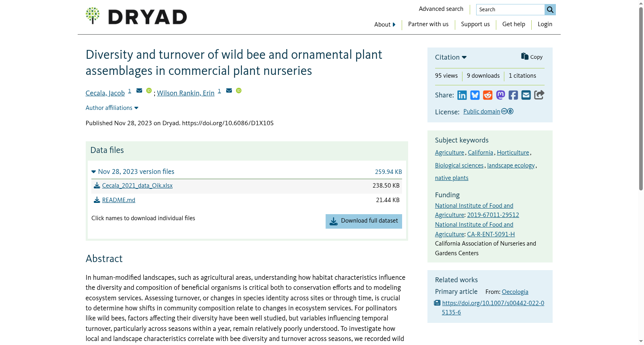Copy the citation
This screenshot has width=644, height=345.
532,57
